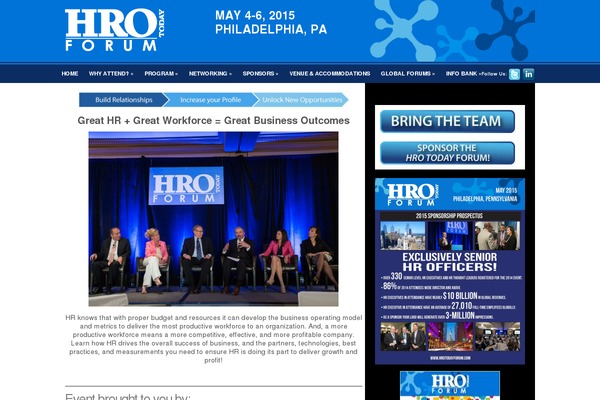Click Sponsor the HRO Today Forum button

(447, 153)
